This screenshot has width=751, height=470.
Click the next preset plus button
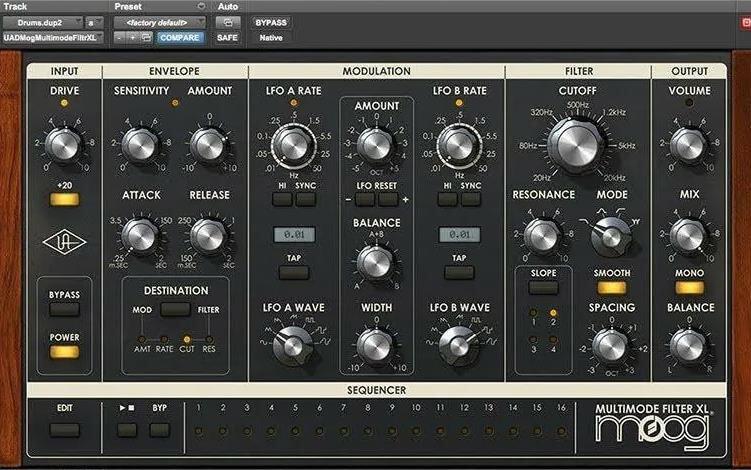[x=132, y=37]
